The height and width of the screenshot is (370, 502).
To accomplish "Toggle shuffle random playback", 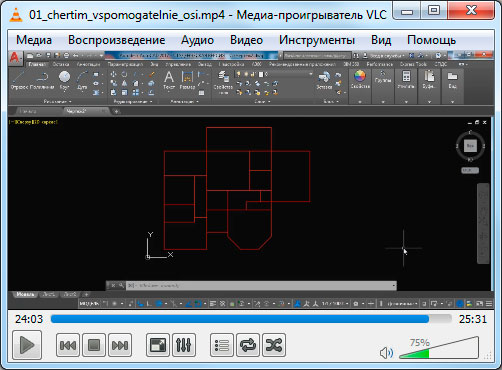I will pyautogui.click(x=274, y=345).
